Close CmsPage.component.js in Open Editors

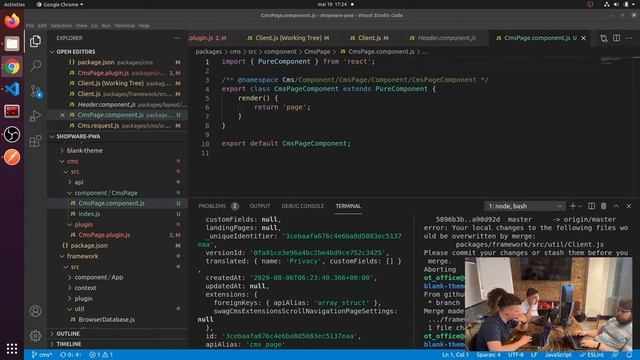pos(62,115)
